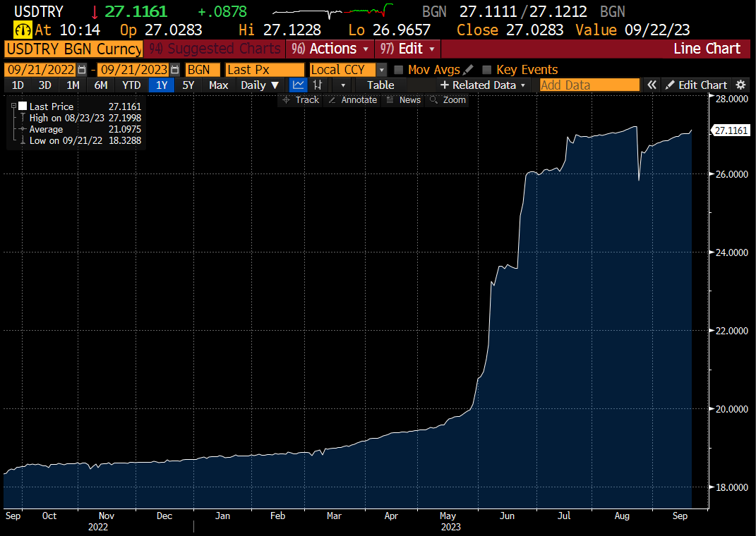
Task: Click the Jun x-axis month label
Action: pos(507,516)
